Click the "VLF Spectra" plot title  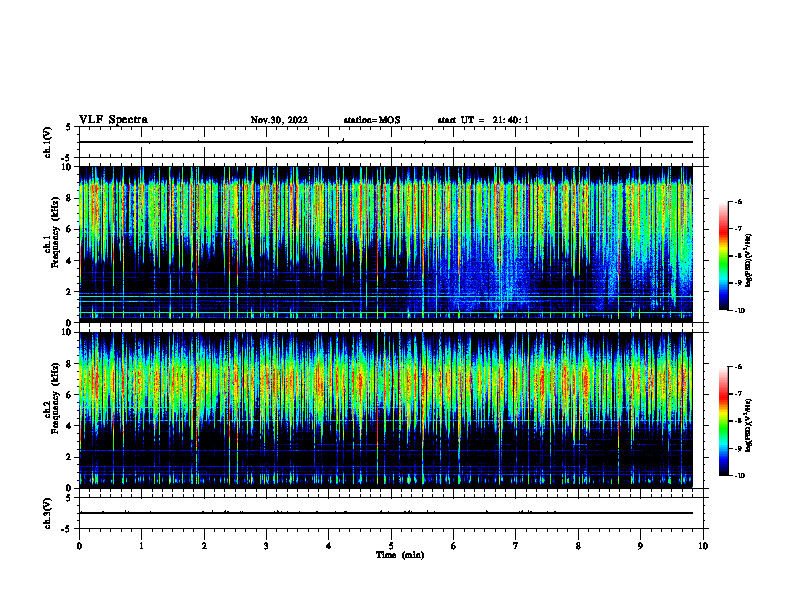pyautogui.click(x=113, y=120)
